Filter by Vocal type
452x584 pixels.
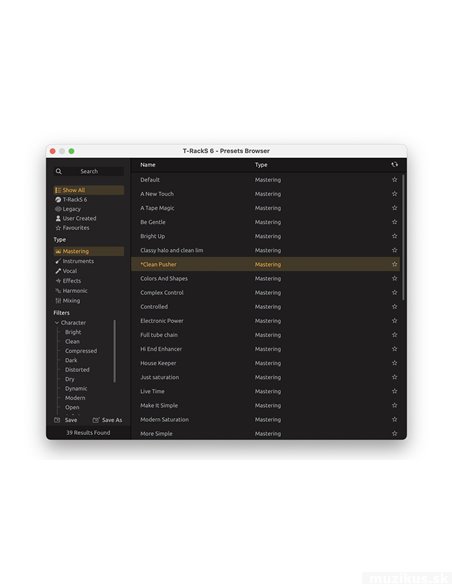[x=66, y=271]
